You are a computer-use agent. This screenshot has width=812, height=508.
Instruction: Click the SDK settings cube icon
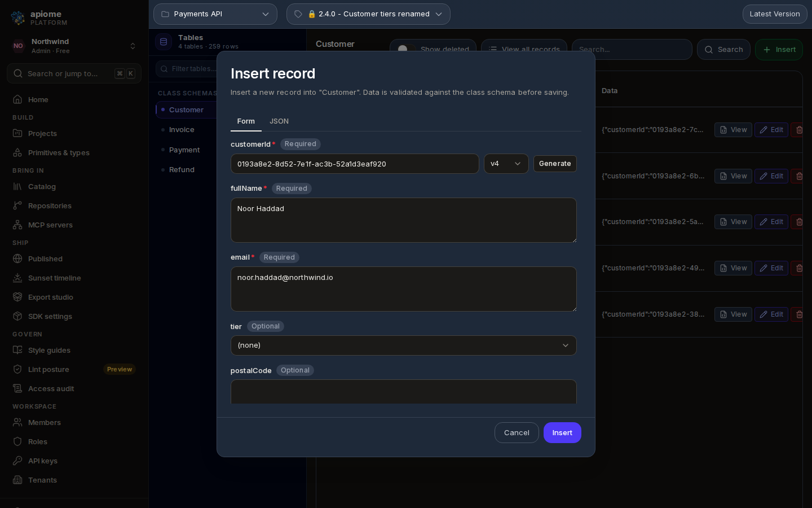[17, 316]
